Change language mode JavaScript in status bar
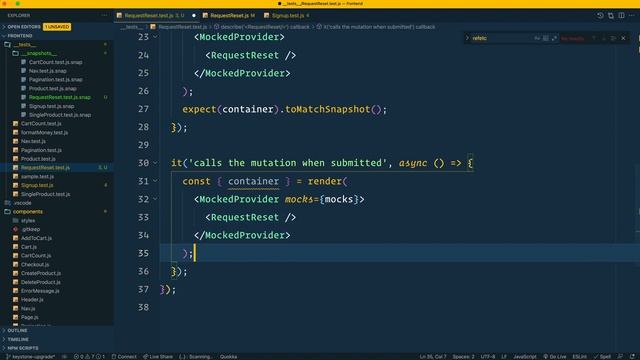The height and width of the screenshot is (360, 640). [525, 357]
